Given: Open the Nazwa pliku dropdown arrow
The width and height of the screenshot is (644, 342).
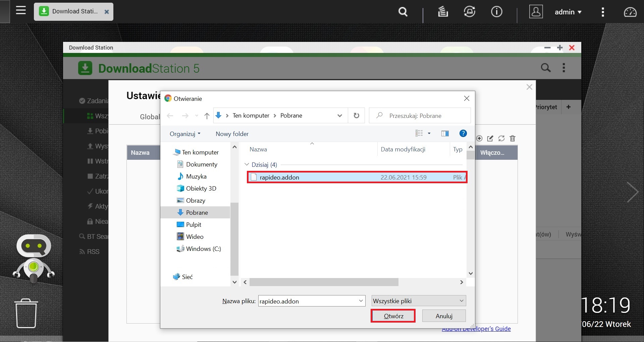Looking at the screenshot, I should (x=361, y=301).
